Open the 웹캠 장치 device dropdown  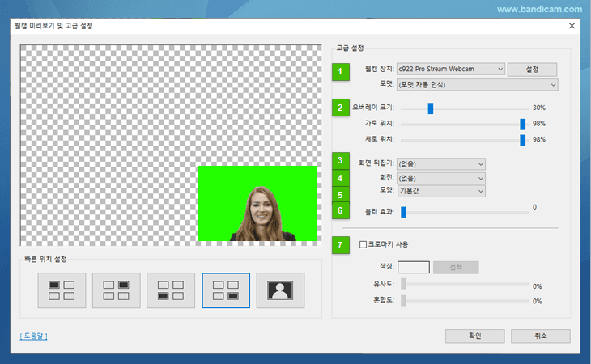(x=450, y=69)
